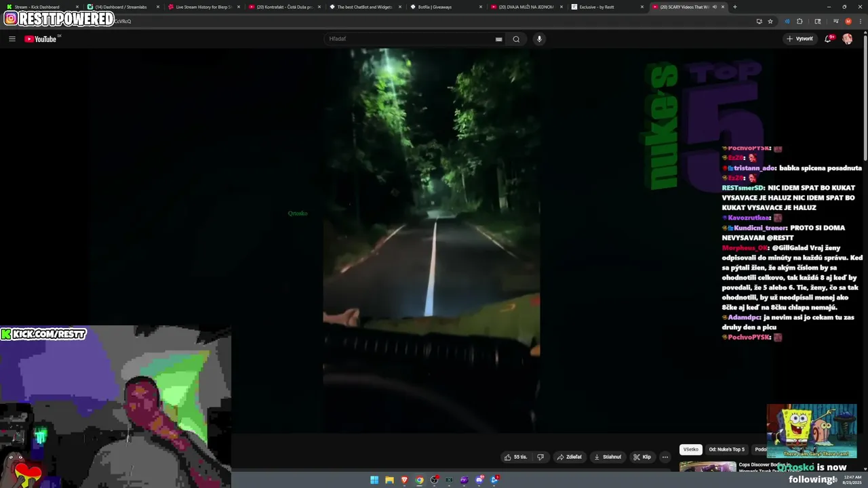The width and height of the screenshot is (868, 488).
Task: Switch to Dashboard / Streamlabs tab
Action: [x=123, y=7]
